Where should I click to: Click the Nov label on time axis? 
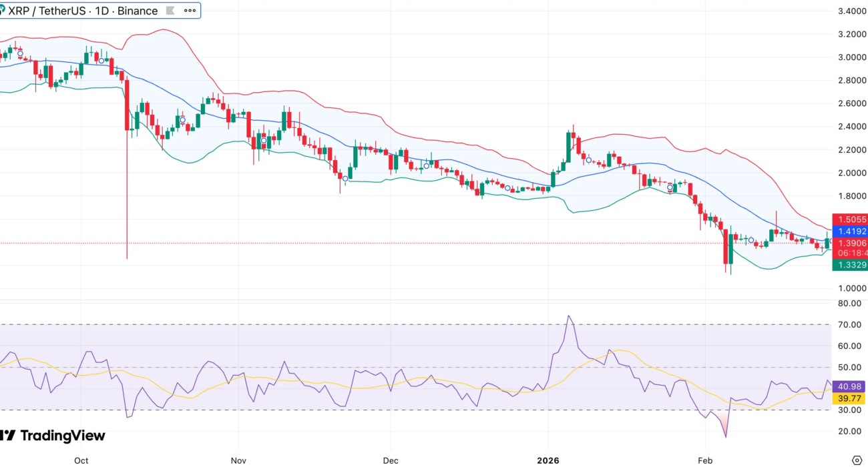[x=238, y=460]
